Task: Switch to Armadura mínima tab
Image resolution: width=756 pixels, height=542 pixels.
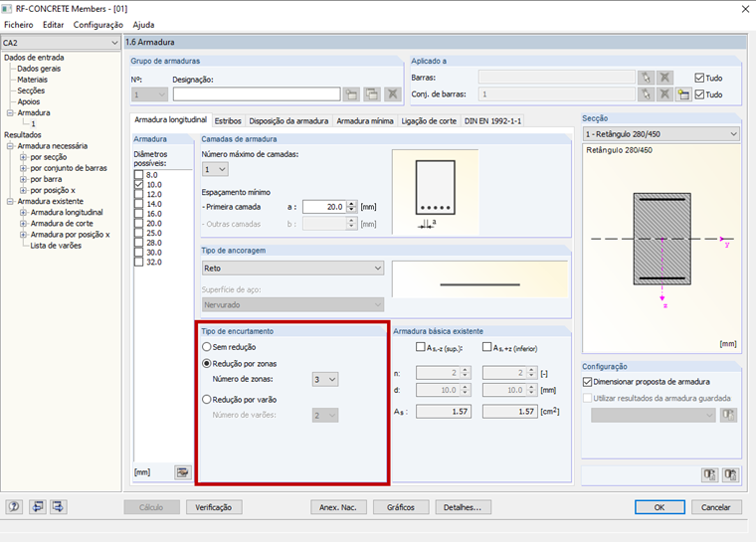Action: click(x=364, y=121)
